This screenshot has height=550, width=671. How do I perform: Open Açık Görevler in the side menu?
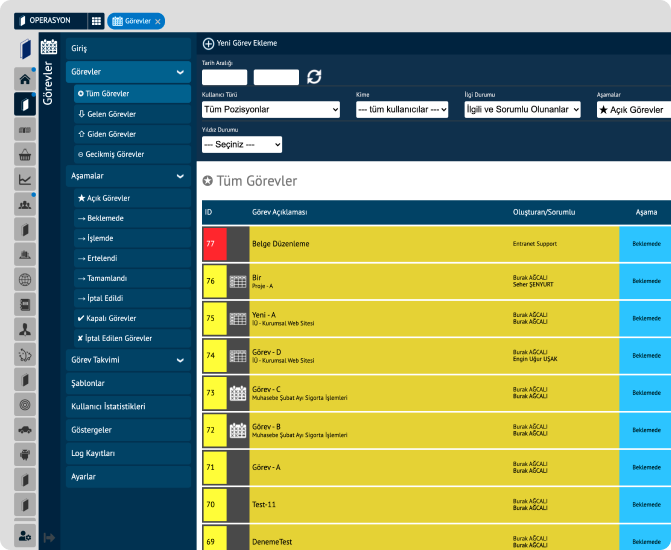(132, 198)
